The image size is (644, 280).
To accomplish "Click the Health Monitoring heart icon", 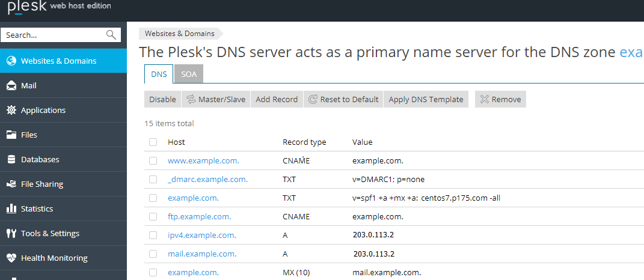I will (11, 258).
